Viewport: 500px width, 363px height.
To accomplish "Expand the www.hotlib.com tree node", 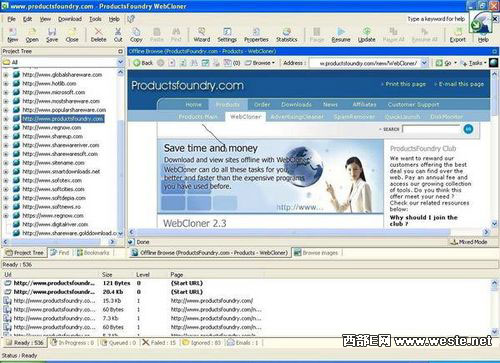I will pyautogui.click(x=6, y=84).
